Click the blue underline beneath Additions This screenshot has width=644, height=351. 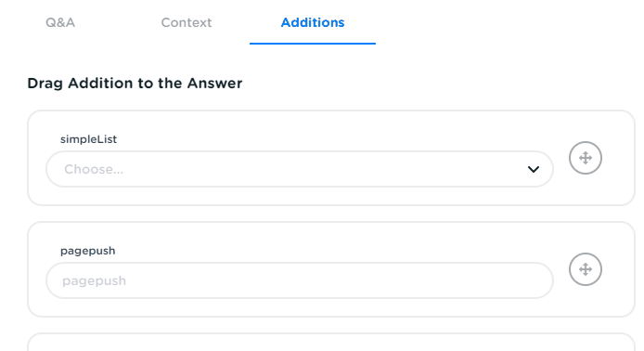[x=313, y=43]
